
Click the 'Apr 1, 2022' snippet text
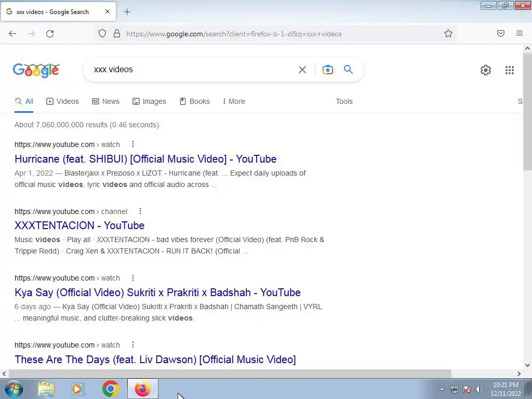[x=34, y=173]
